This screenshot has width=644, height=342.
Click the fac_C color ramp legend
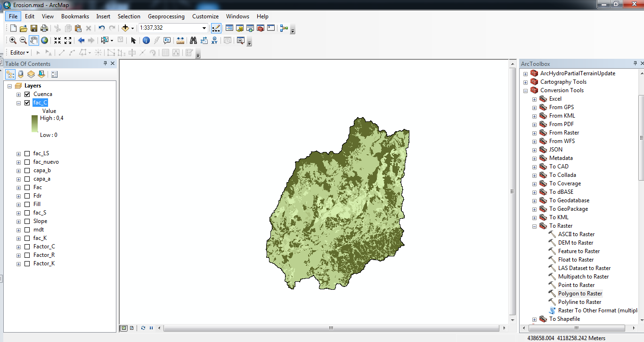click(35, 124)
